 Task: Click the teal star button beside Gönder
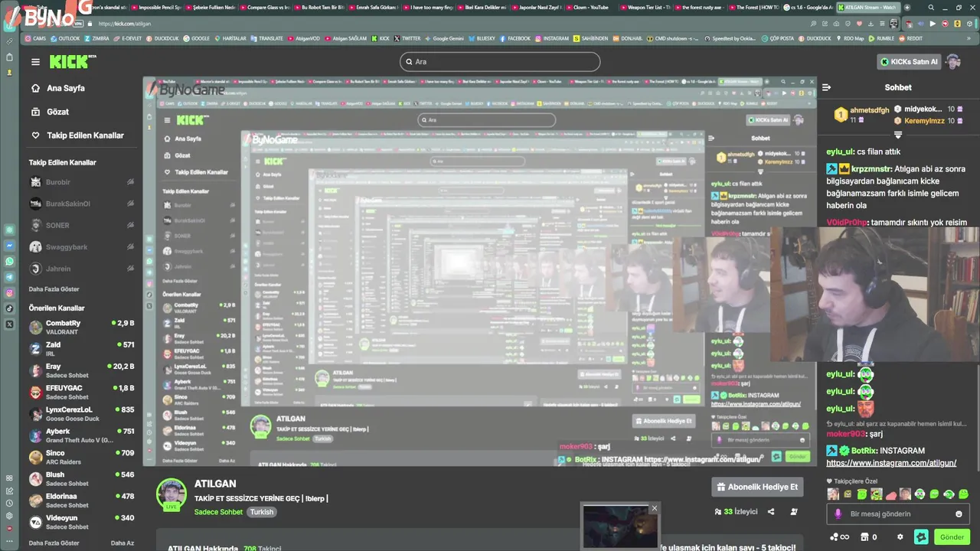[x=921, y=537]
